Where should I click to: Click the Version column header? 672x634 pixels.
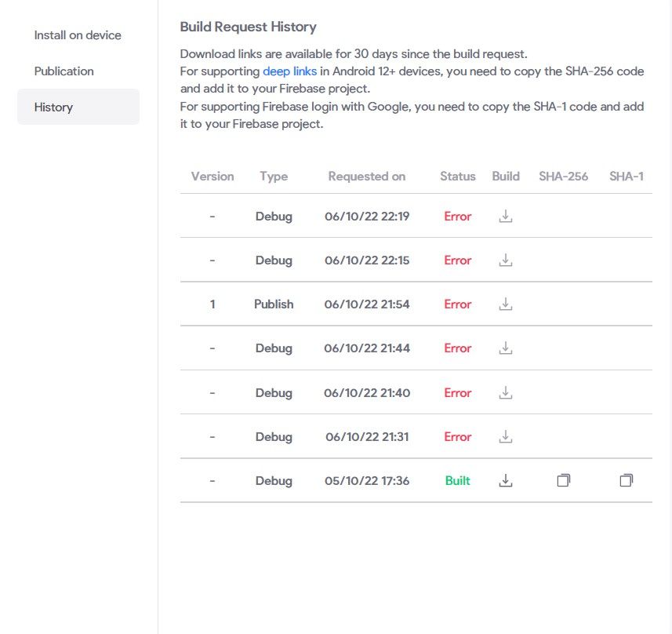click(212, 177)
